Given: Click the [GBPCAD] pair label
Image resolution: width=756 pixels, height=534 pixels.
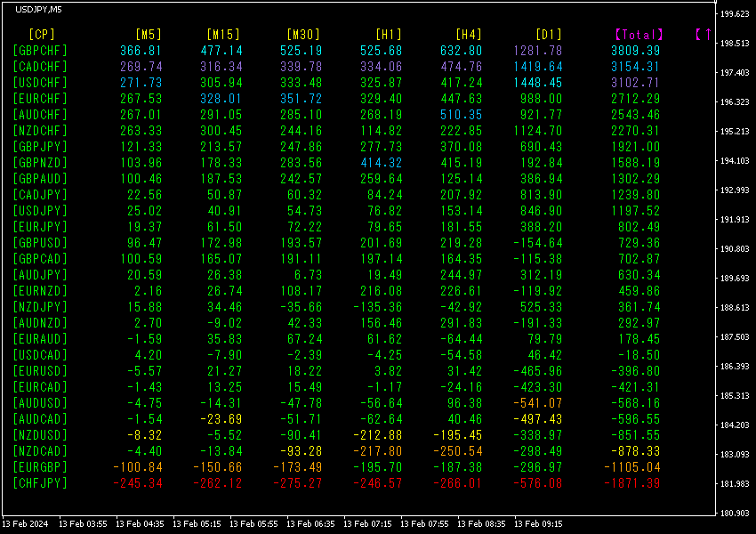Looking at the screenshot, I should click(40, 259).
